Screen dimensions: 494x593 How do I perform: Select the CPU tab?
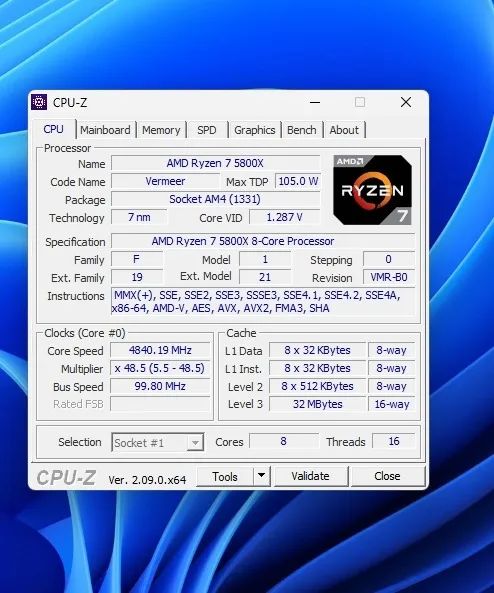(53, 129)
